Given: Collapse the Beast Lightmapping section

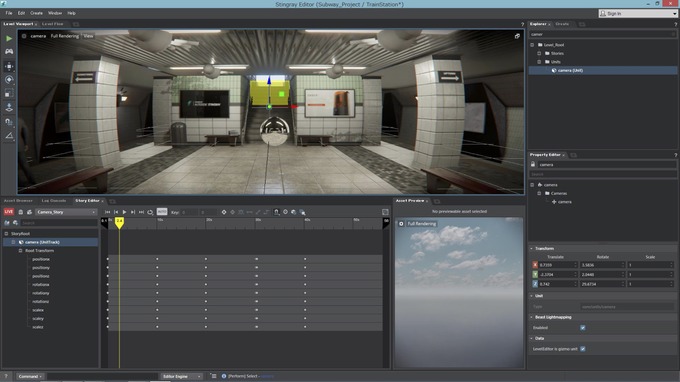Looking at the screenshot, I should (532, 317).
